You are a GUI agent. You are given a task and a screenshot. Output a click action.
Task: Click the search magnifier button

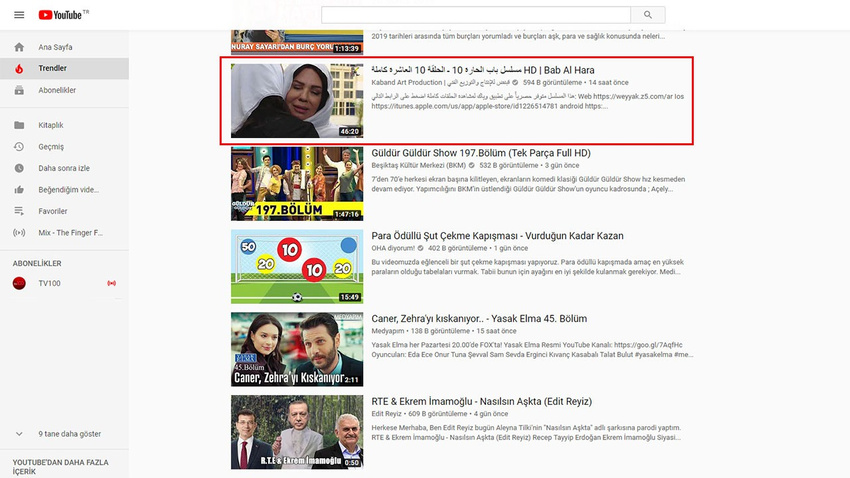click(648, 15)
